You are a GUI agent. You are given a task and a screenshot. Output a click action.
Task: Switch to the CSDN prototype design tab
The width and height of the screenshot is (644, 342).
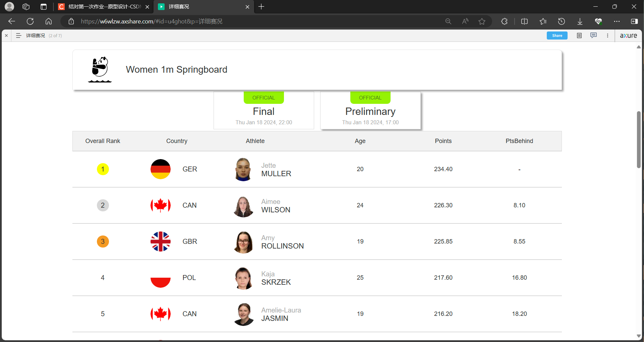pos(104,7)
